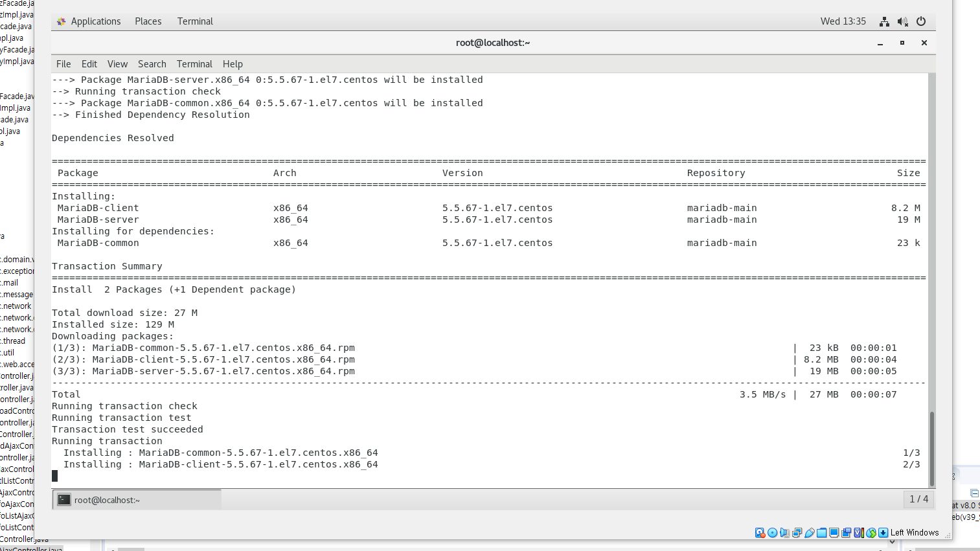Click the 'Installing : MariaDB-client' progress line
Screen dimensions: 980x551
(x=492, y=464)
